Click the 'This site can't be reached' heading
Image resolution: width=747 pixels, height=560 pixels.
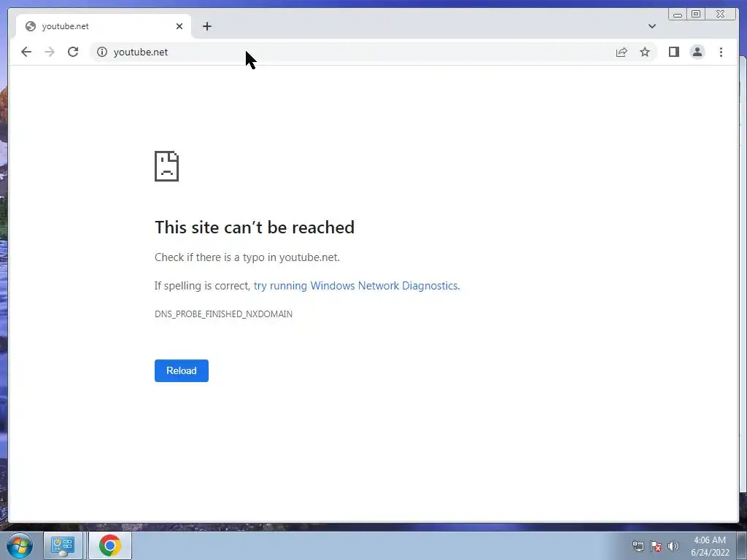click(x=255, y=227)
